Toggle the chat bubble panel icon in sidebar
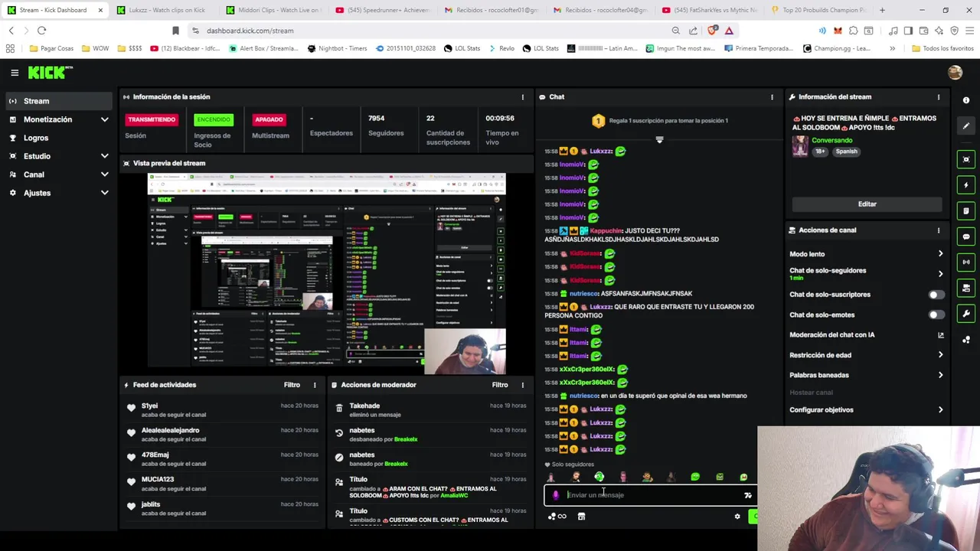The image size is (980, 551). point(966,236)
